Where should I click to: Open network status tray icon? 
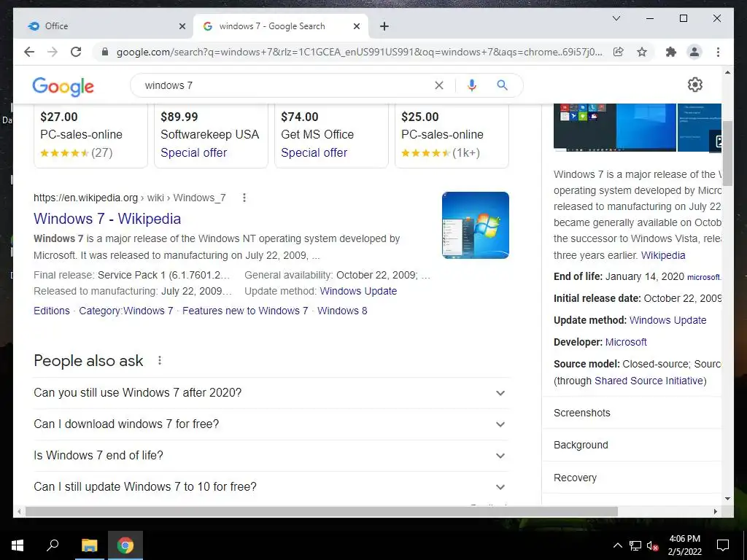635,545
